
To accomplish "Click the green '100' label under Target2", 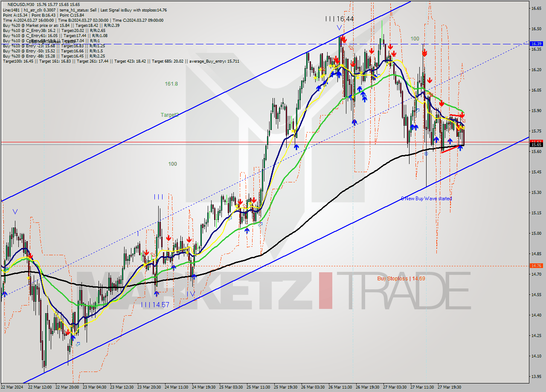I will pos(172,164).
